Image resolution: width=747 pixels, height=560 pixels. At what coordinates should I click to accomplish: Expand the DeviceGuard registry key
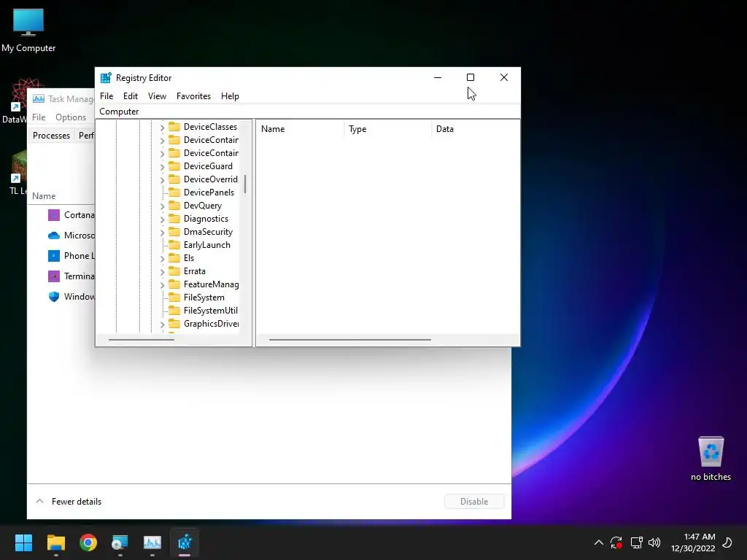(x=162, y=167)
